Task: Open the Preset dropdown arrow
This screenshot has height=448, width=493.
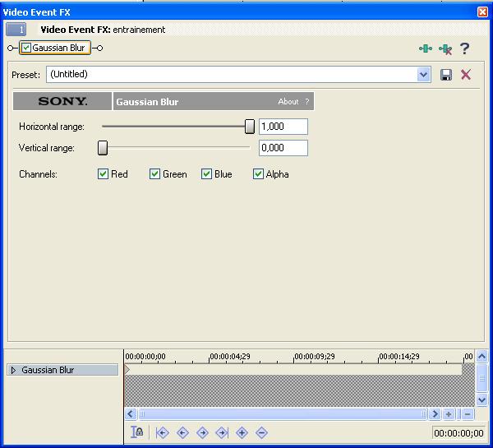Action: click(423, 75)
